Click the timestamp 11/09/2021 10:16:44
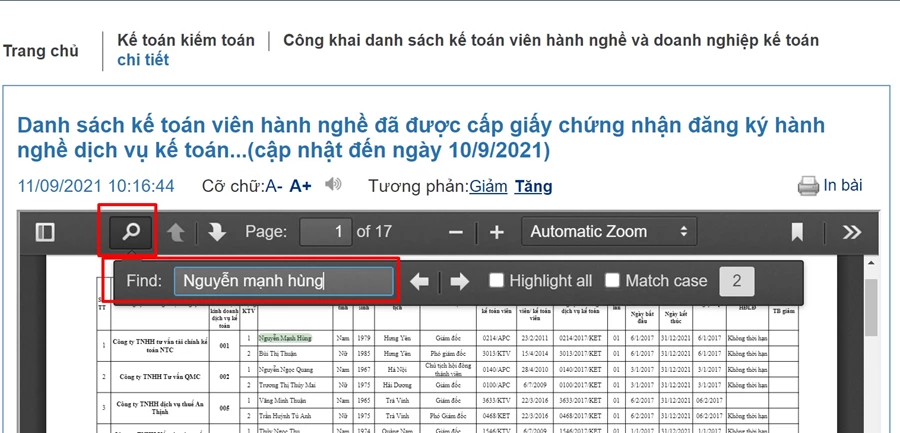 coord(96,186)
